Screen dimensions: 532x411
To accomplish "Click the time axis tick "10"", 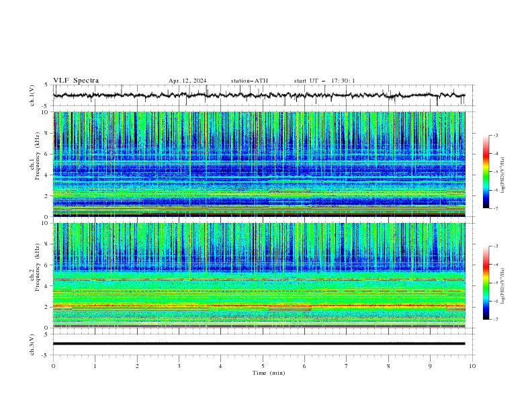I will [472, 366].
